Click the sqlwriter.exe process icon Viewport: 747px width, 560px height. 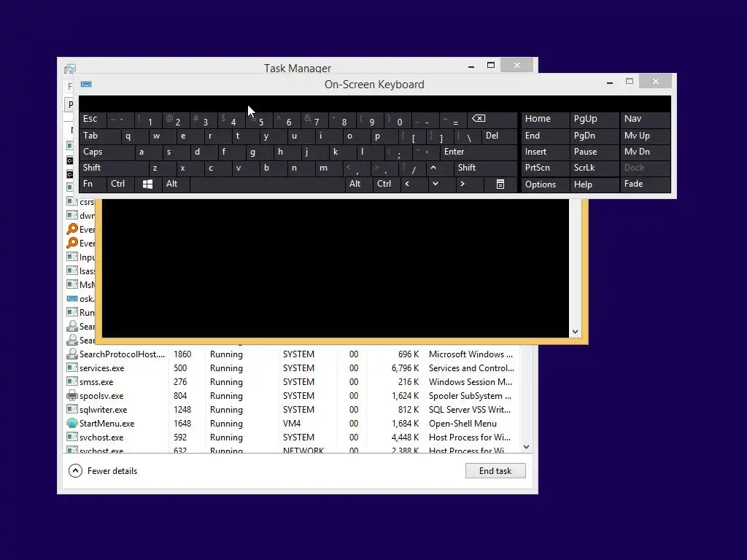pos(72,409)
